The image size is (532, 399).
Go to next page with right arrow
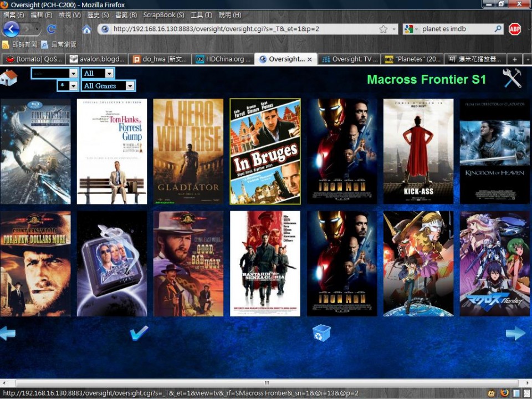pyautogui.click(x=515, y=333)
